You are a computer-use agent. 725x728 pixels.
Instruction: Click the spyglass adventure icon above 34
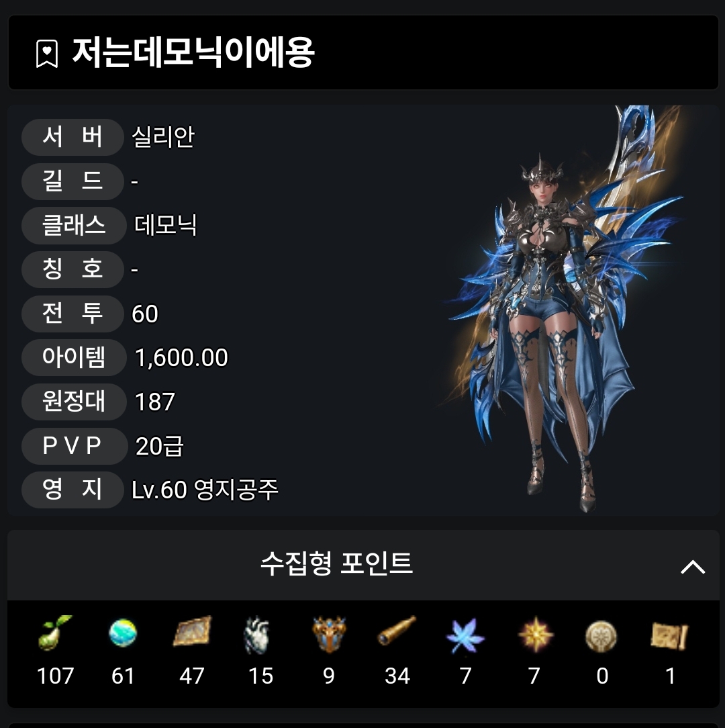(x=397, y=631)
